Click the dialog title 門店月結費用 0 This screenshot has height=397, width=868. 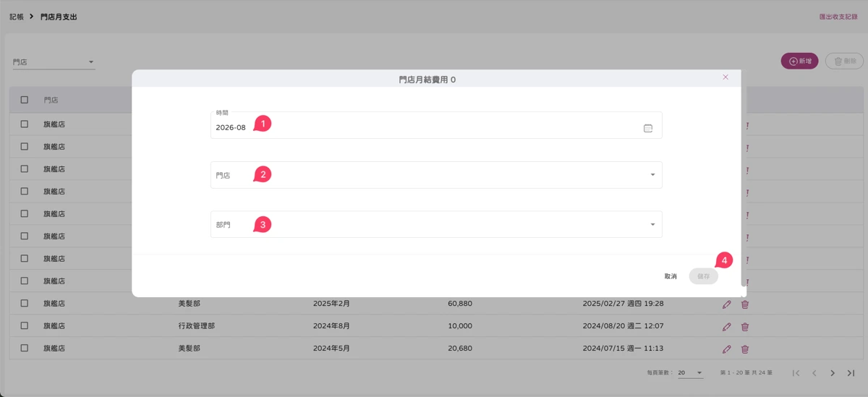tap(427, 80)
